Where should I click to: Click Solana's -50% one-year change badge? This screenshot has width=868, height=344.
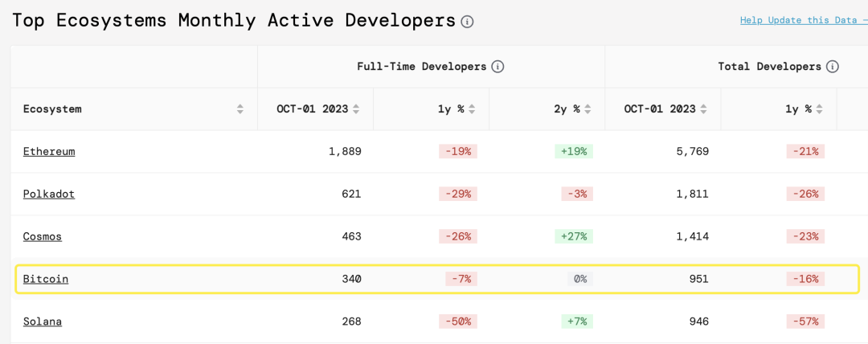(x=458, y=321)
